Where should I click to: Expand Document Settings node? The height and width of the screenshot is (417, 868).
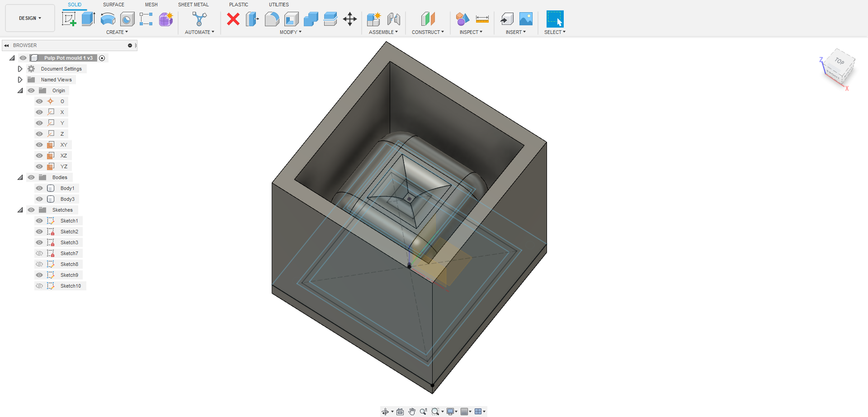20,69
